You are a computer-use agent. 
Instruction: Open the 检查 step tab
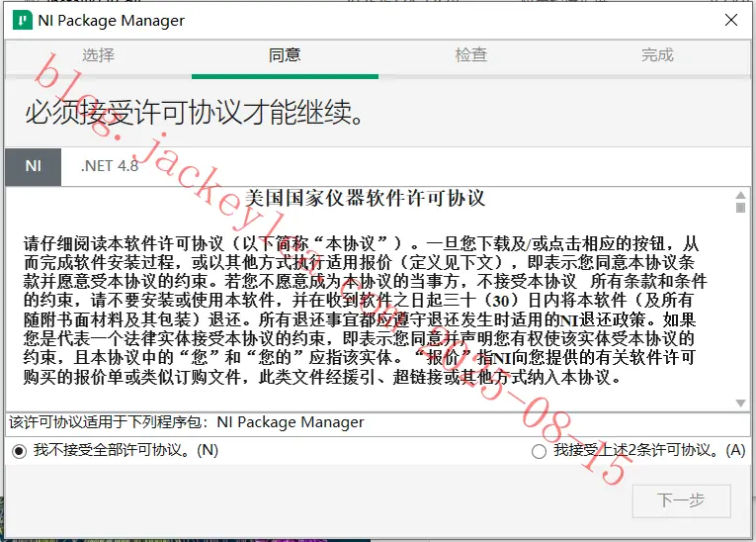pyautogui.click(x=471, y=55)
